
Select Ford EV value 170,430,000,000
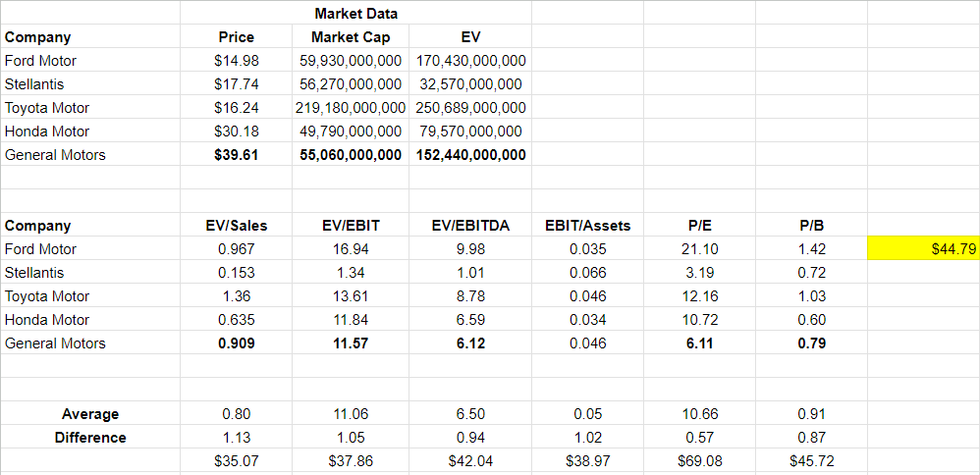[470, 61]
